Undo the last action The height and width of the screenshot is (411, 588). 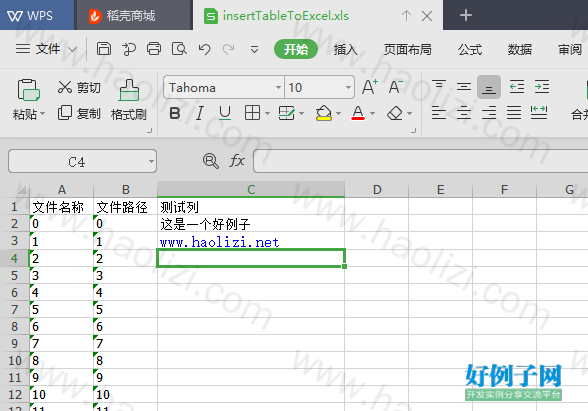point(204,49)
